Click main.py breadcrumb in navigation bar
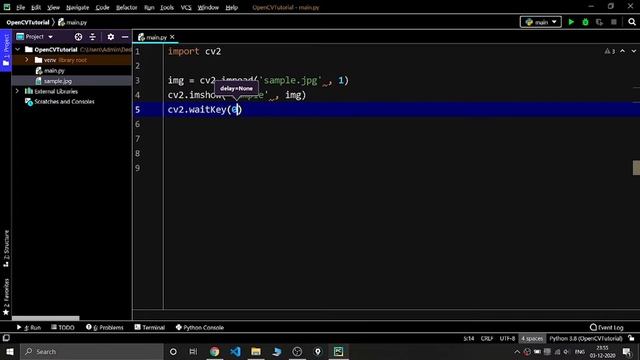 [73, 22]
